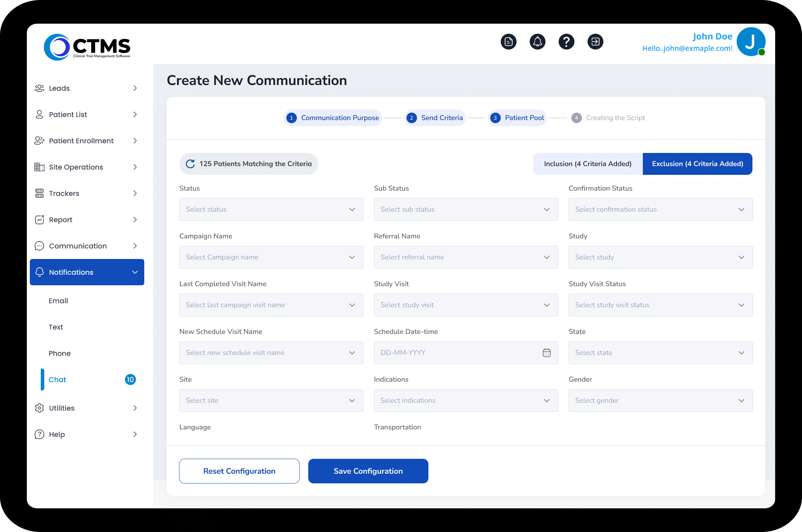Click the John Doe profile avatar
802x532 pixels.
coord(751,42)
